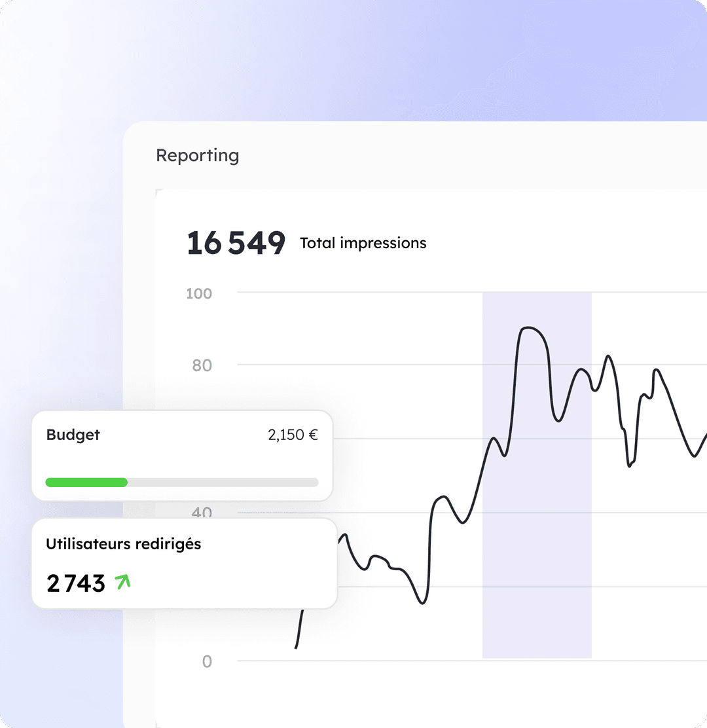Click the green filled portion of Budget bar
707x728 pixels.
coord(86,482)
